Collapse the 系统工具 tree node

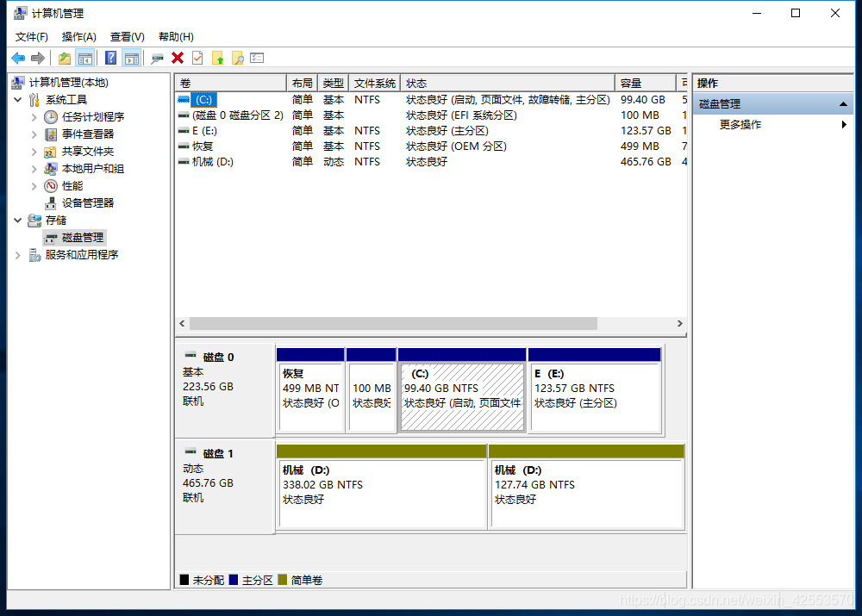pos(18,100)
